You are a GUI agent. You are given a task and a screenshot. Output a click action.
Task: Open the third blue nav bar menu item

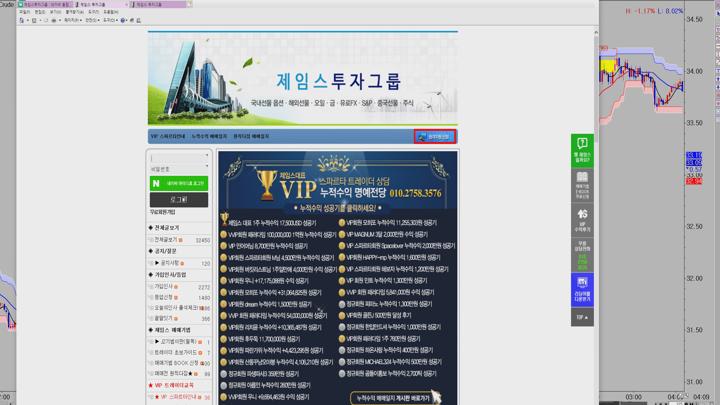point(251,136)
